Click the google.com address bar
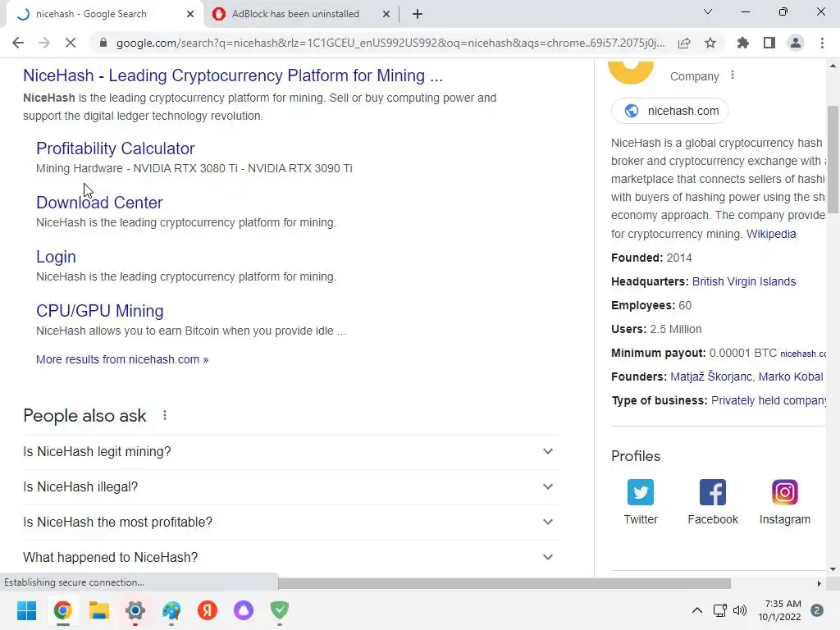This screenshot has height=630, width=840. click(x=390, y=43)
